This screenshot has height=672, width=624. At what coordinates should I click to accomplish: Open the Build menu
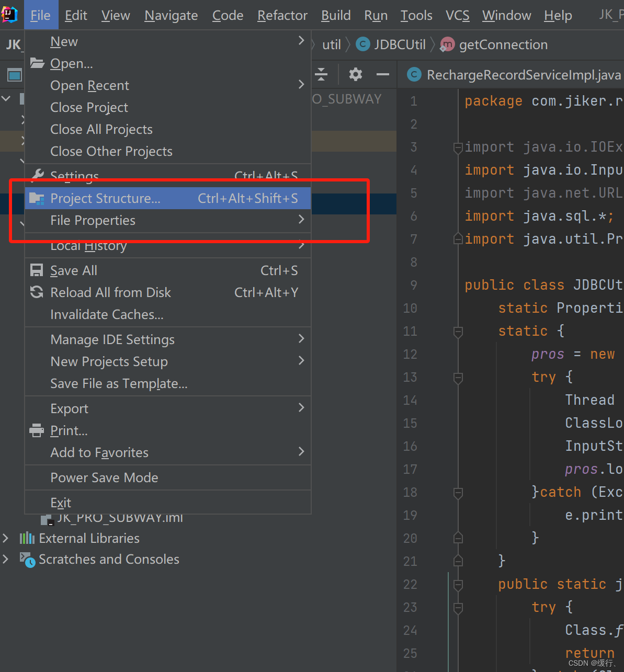tap(335, 15)
